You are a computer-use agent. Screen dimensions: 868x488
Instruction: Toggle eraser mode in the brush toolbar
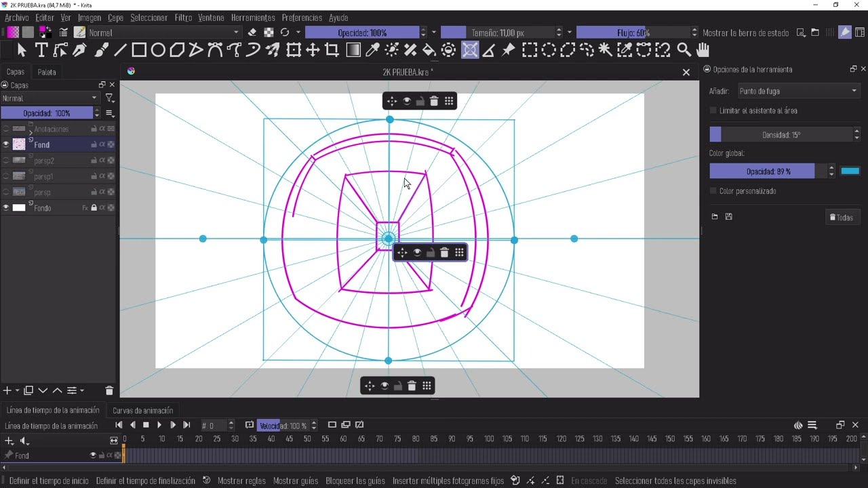click(x=252, y=32)
